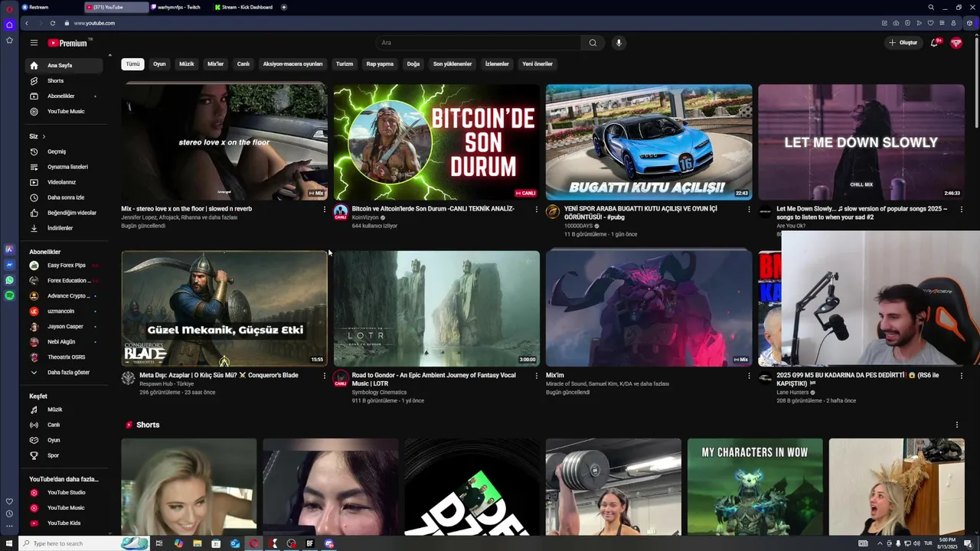Open options menu for Bitcoin live video
This screenshot has width=980, height=551.
536,209
